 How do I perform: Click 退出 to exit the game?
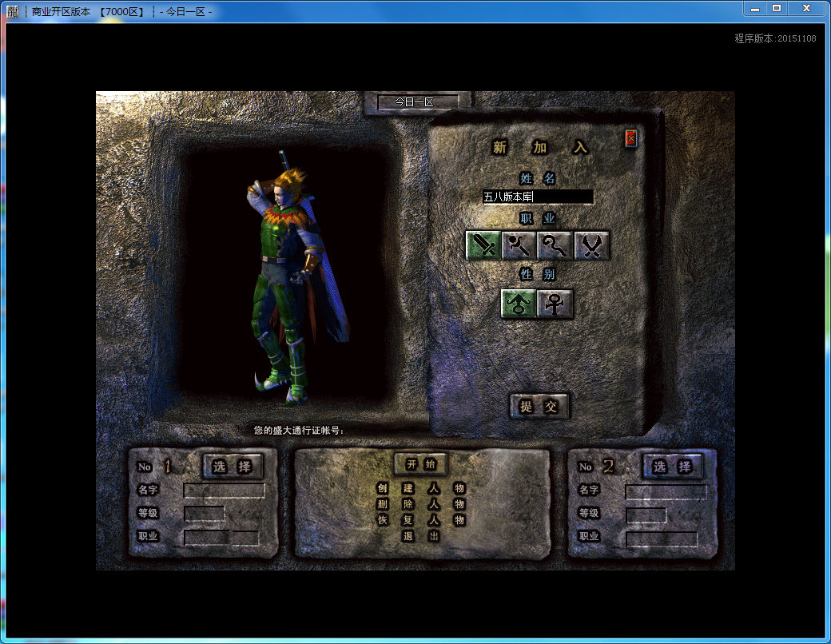coord(421,536)
